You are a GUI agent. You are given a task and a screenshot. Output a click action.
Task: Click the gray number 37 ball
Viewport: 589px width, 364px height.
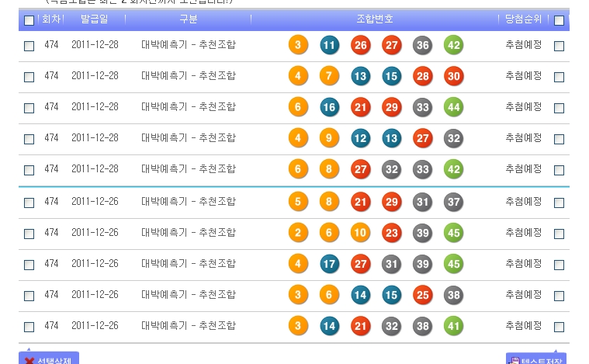(453, 202)
